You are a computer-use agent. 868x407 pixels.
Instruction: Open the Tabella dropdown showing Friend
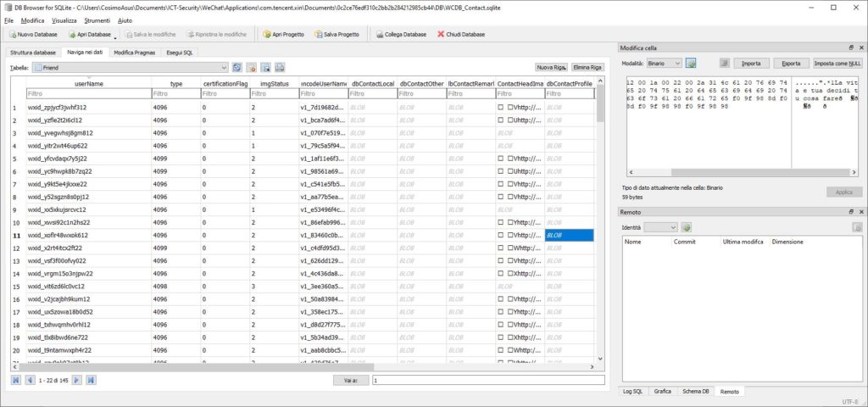(130, 68)
